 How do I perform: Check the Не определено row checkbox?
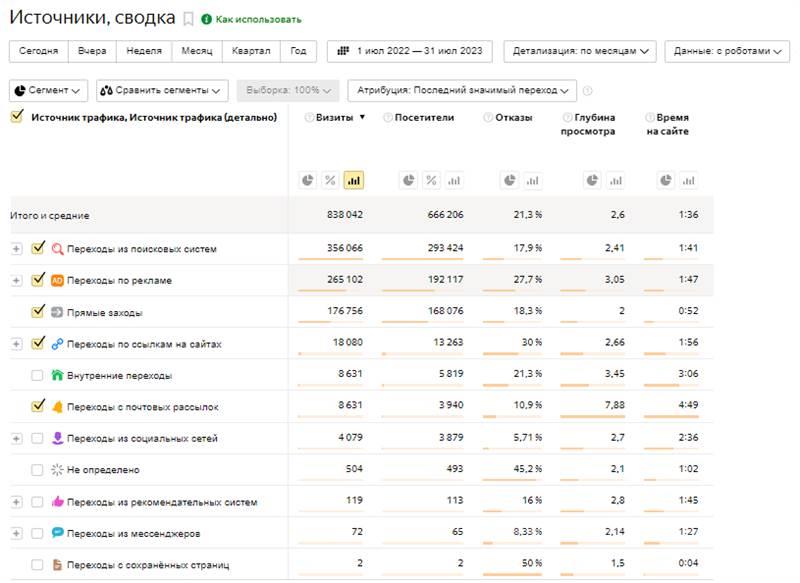(37, 470)
